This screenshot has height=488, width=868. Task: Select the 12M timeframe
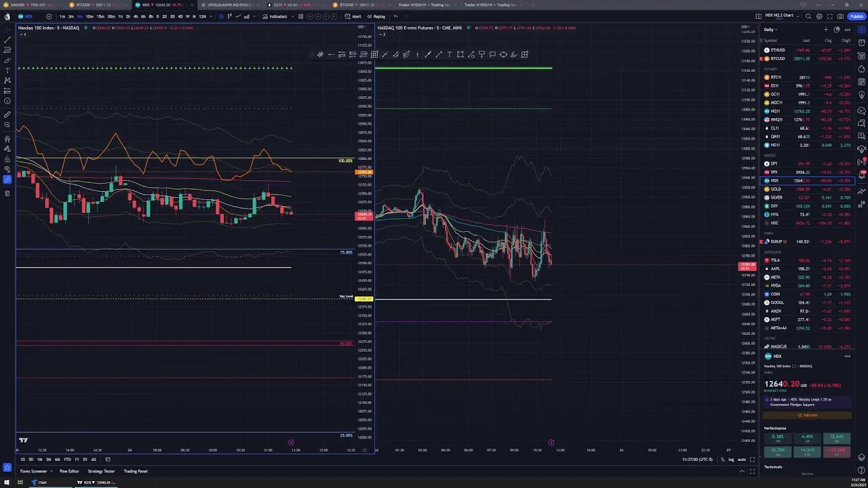coord(202,16)
